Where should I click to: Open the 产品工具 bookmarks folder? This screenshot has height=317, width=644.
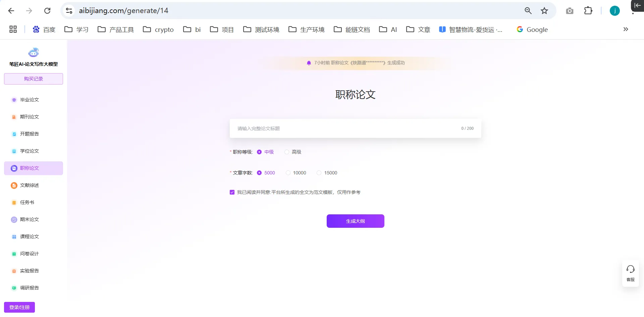tap(116, 30)
